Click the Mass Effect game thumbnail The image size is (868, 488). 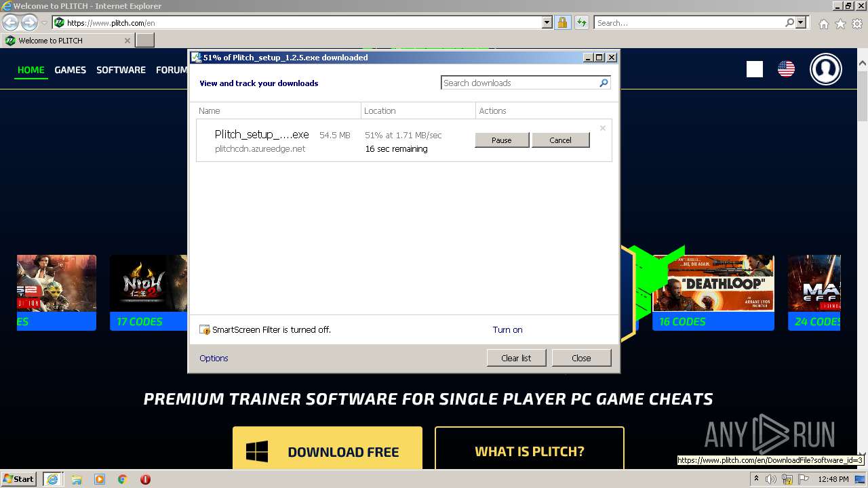point(814,283)
